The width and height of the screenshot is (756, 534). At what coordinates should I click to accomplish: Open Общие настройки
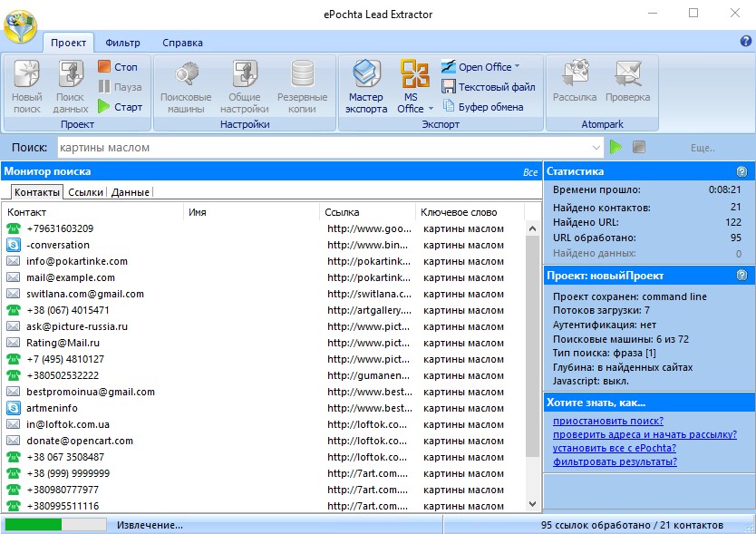point(245,86)
